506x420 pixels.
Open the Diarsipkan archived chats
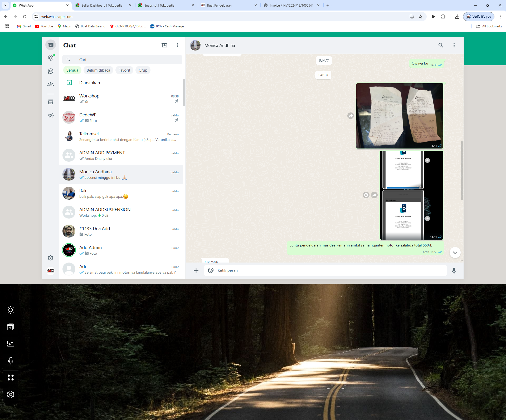(x=90, y=83)
